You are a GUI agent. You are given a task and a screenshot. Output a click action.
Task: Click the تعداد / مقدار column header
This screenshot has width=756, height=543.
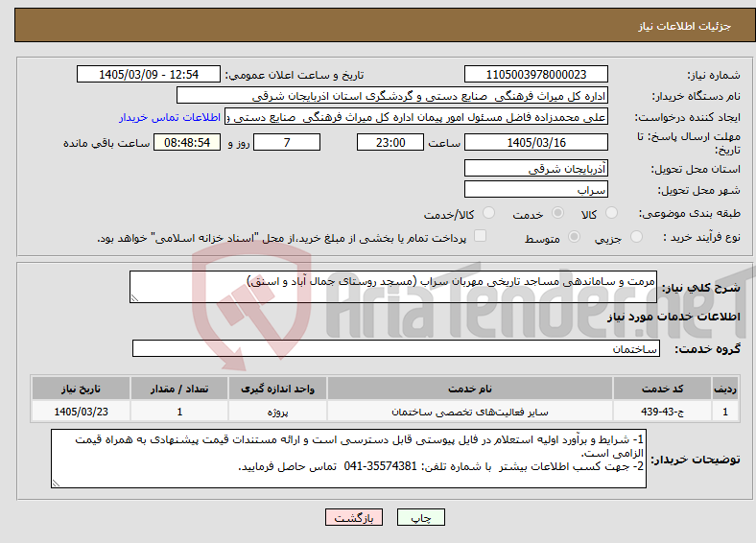point(179,389)
